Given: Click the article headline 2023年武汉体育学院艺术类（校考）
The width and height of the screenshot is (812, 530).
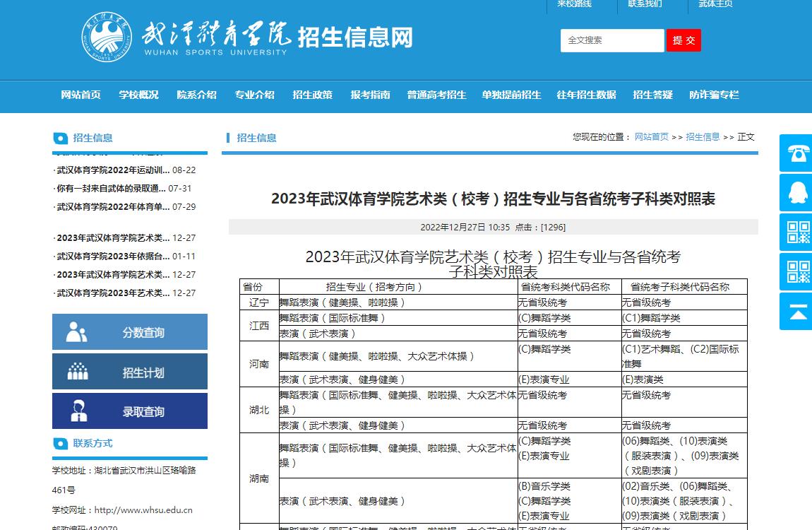Looking at the screenshot, I should tap(493, 199).
